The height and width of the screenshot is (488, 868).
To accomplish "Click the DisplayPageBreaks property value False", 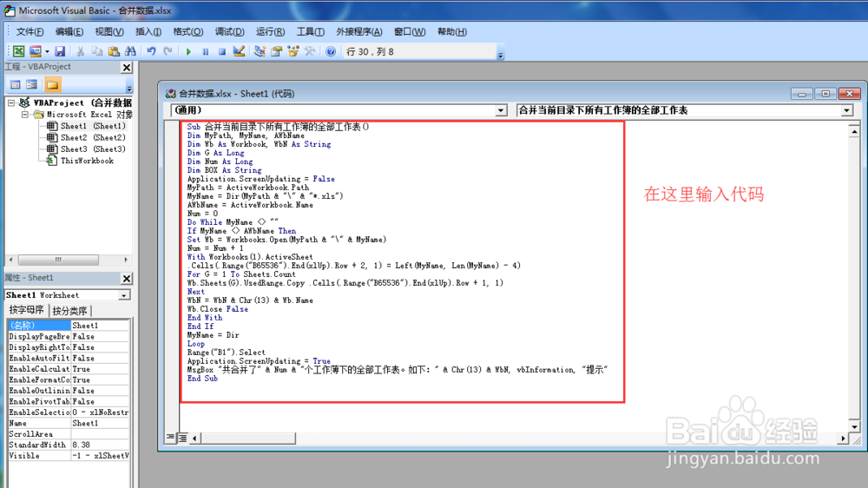I will 100,336.
